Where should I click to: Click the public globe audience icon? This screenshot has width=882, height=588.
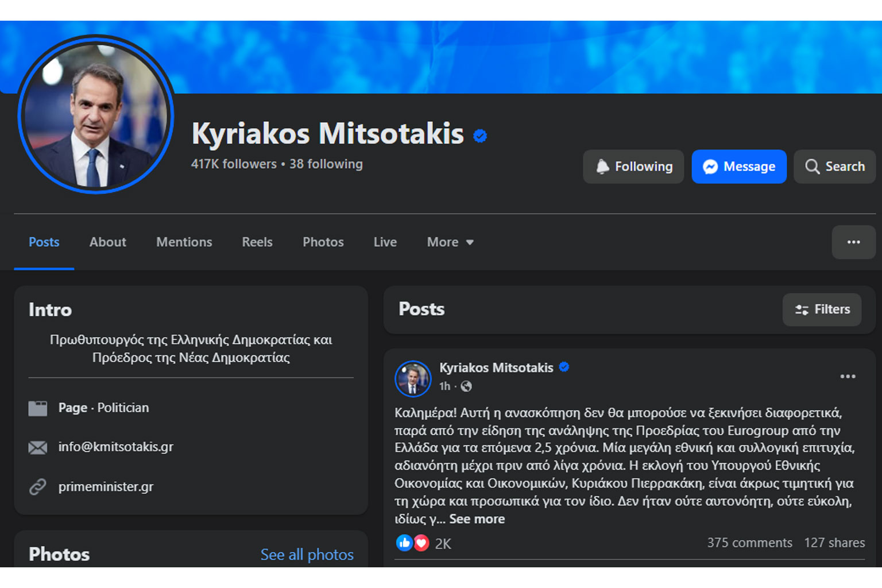466,386
